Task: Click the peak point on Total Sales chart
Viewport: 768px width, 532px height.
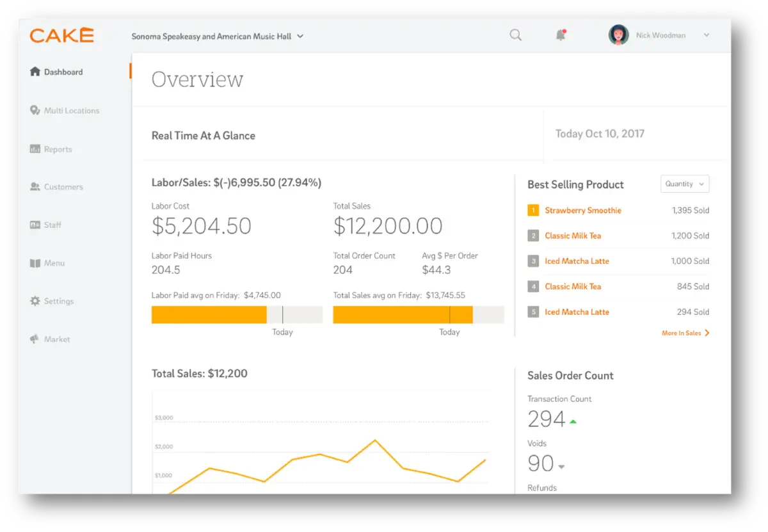Action: click(375, 440)
